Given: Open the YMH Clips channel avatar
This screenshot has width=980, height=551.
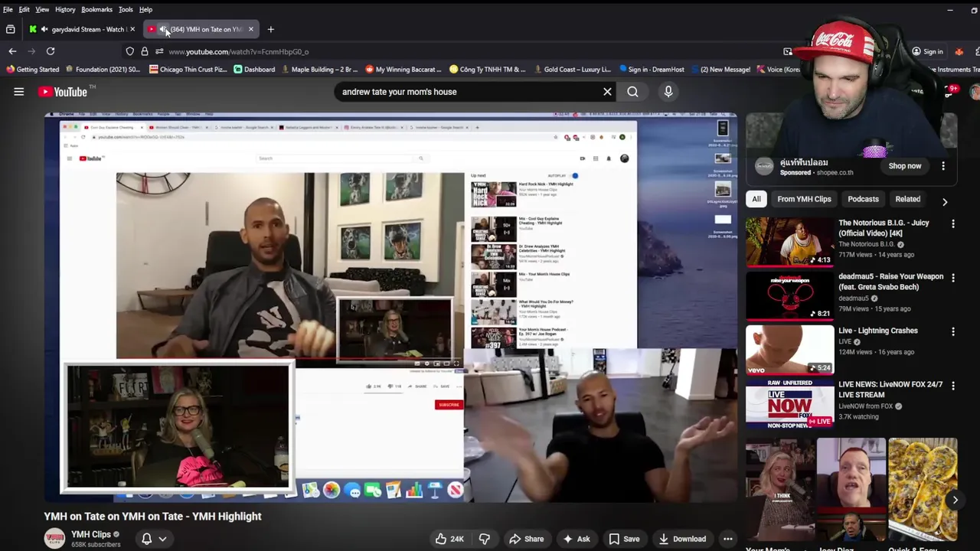Looking at the screenshot, I should (54, 539).
